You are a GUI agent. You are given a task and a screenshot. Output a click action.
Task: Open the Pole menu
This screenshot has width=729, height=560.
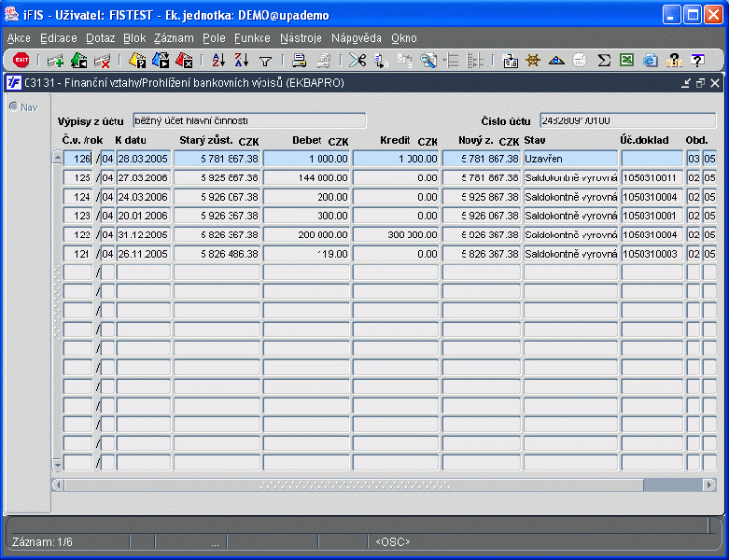214,38
